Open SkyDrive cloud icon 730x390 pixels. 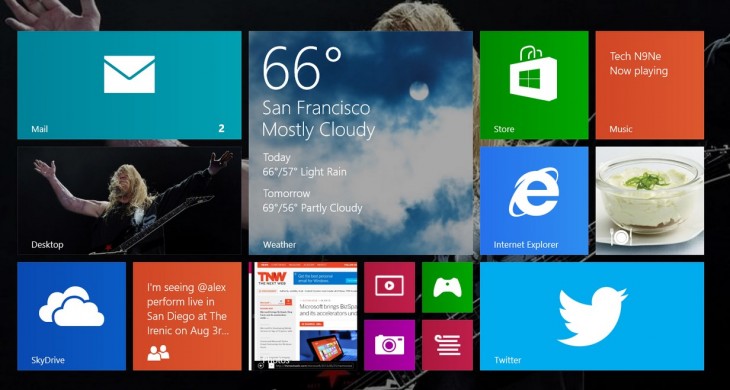71,306
